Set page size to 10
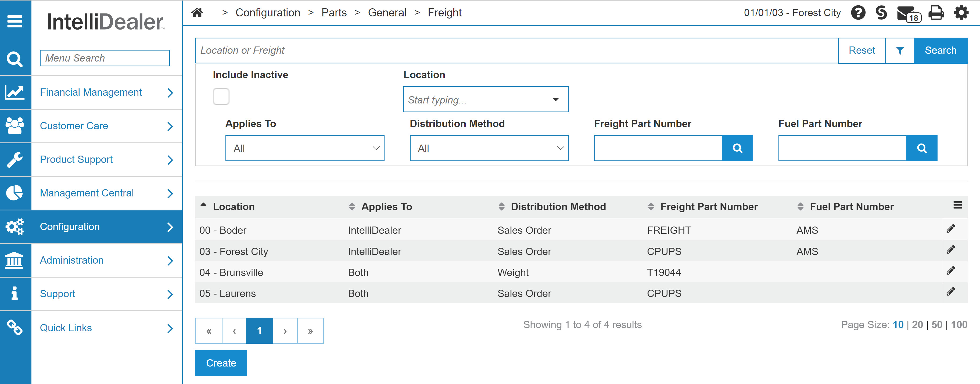The height and width of the screenshot is (384, 980). (x=898, y=325)
